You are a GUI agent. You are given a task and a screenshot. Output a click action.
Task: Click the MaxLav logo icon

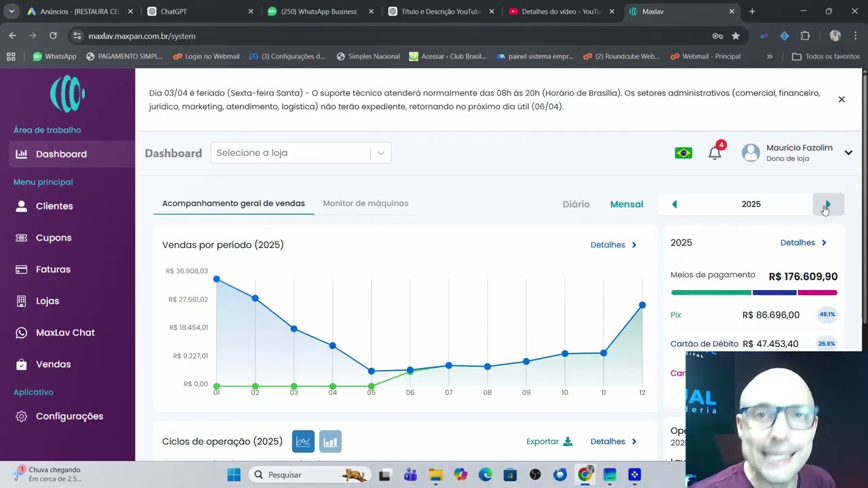(67, 94)
